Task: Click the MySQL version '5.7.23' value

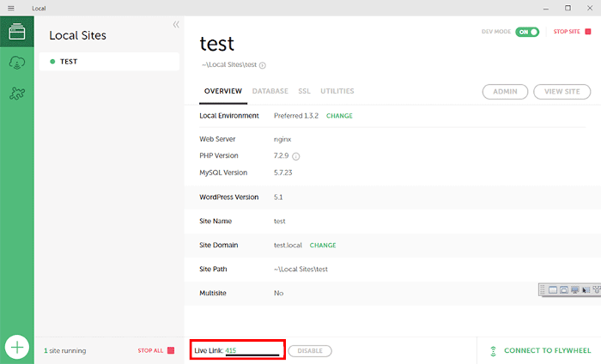Action: pyautogui.click(x=282, y=173)
